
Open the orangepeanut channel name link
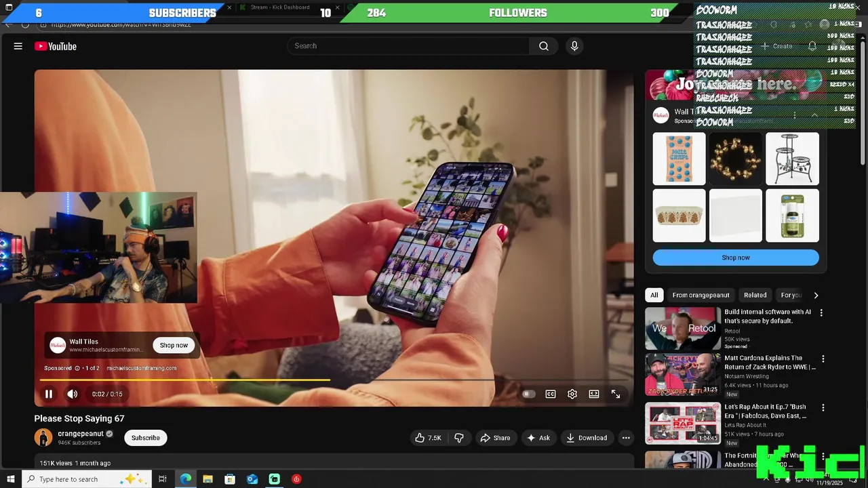coord(81,434)
